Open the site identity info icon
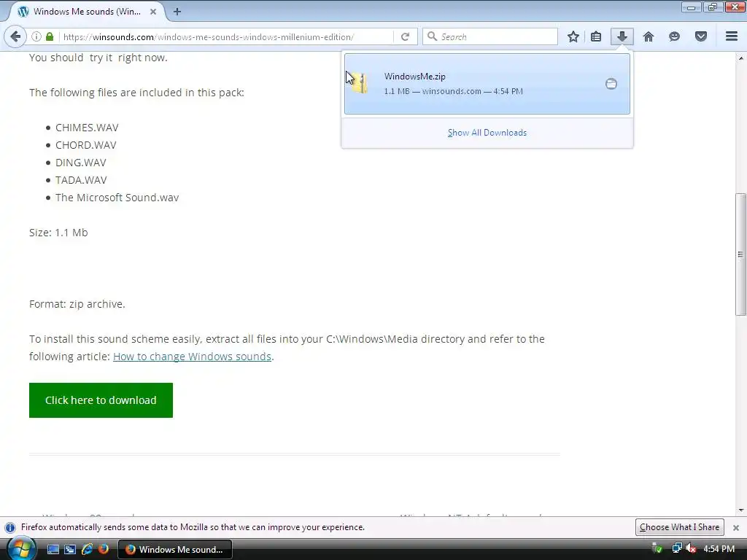Image resolution: width=747 pixels, height=560 pixels. [36, 36]
